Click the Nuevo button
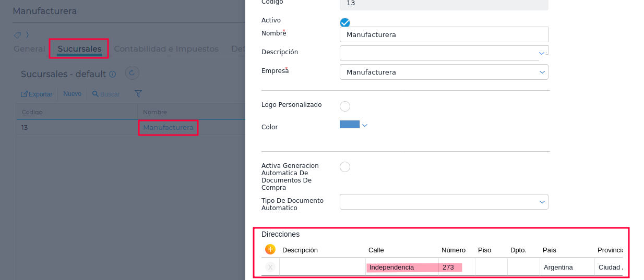The width and height of the screenshot is (644, 280). (72, 94)
